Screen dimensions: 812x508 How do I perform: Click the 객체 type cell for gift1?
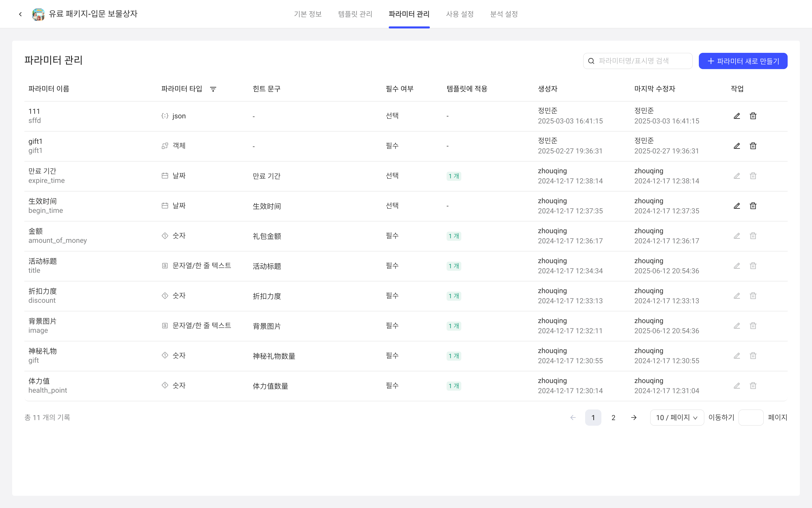[174, 146]
